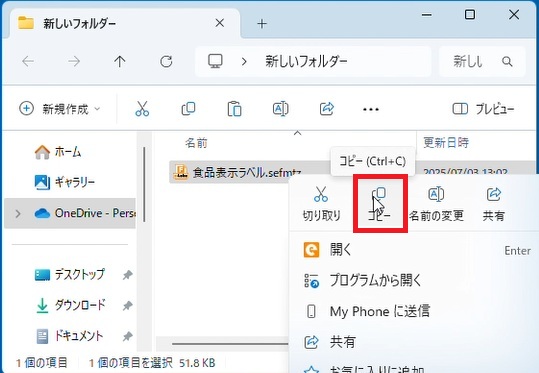
Task: Expand the address bar breadcrumb chevron
Action: click(x=244, y=62)
